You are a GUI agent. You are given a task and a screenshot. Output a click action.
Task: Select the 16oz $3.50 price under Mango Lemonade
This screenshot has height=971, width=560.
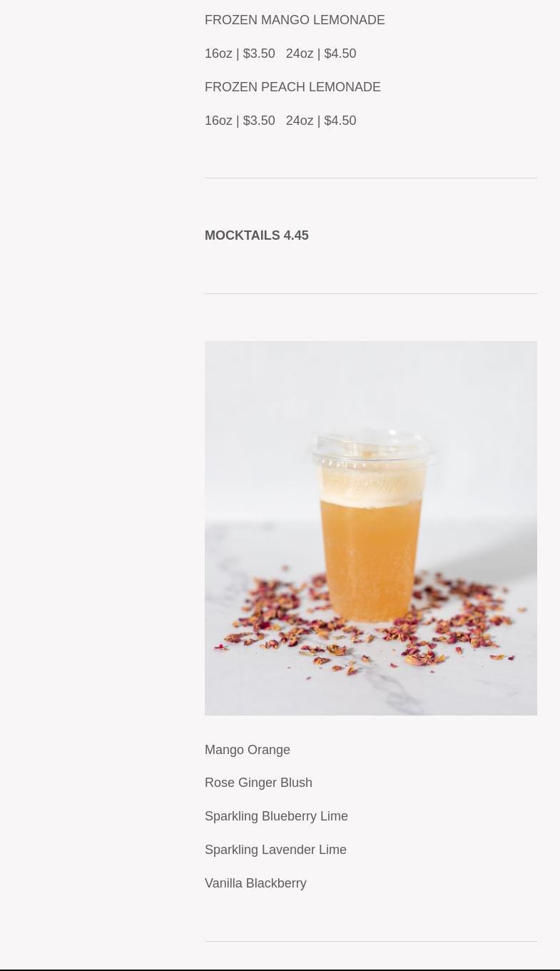[x=240, y=54]
